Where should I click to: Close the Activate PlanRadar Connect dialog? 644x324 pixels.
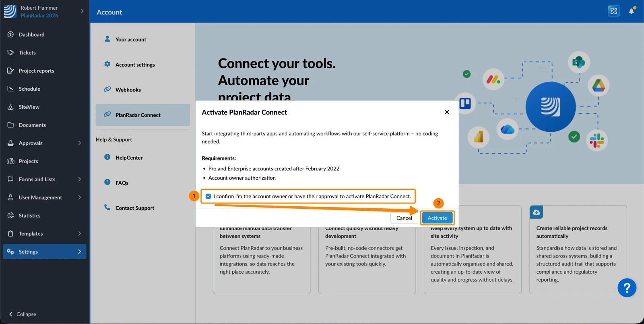pos(447,112)
